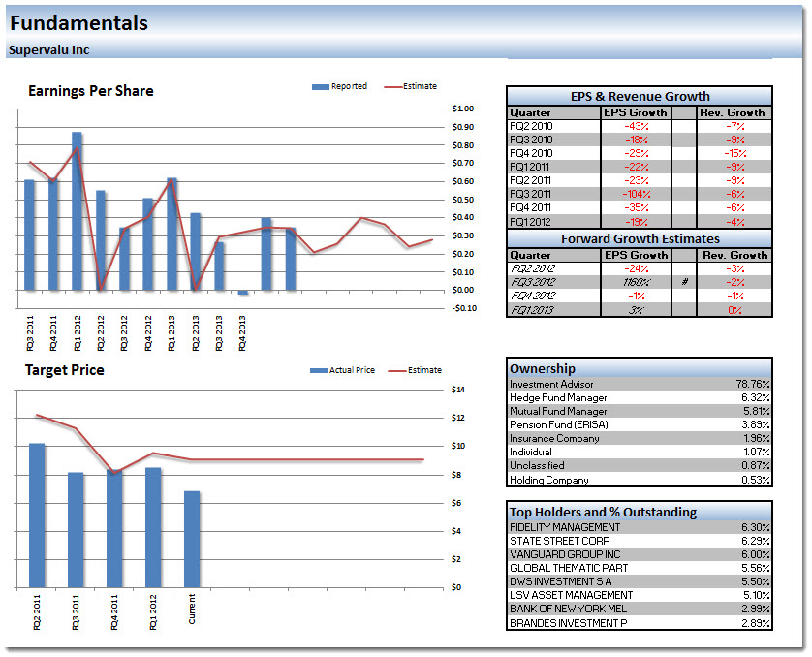This screenshot has width=812, height=657.
Task: Click the $1.00 EPS axis label
Action: point(463,109)
